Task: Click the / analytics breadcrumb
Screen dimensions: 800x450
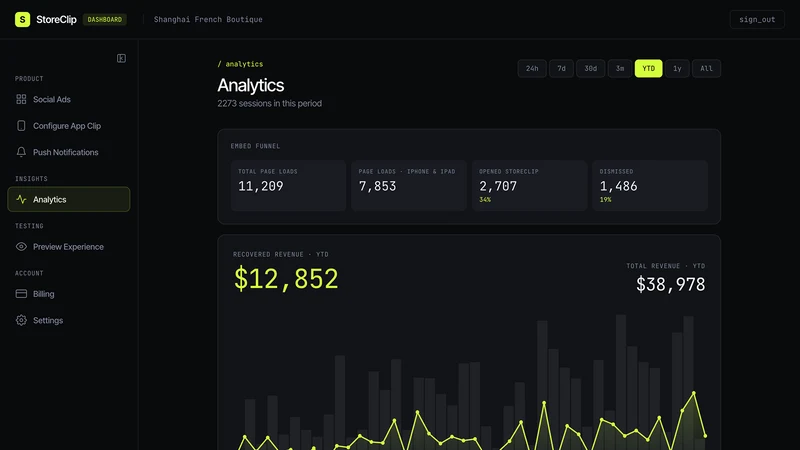Action: click(x=240, y=64)
